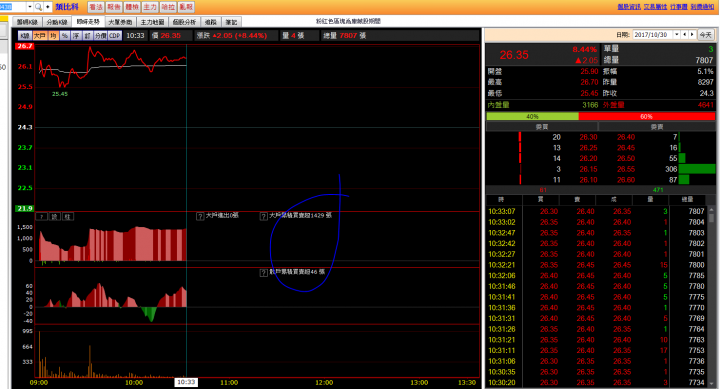Click the large 26.35 last price in the quote panel
This screenshot has height=389, width=720.
[x=514, y=55]
